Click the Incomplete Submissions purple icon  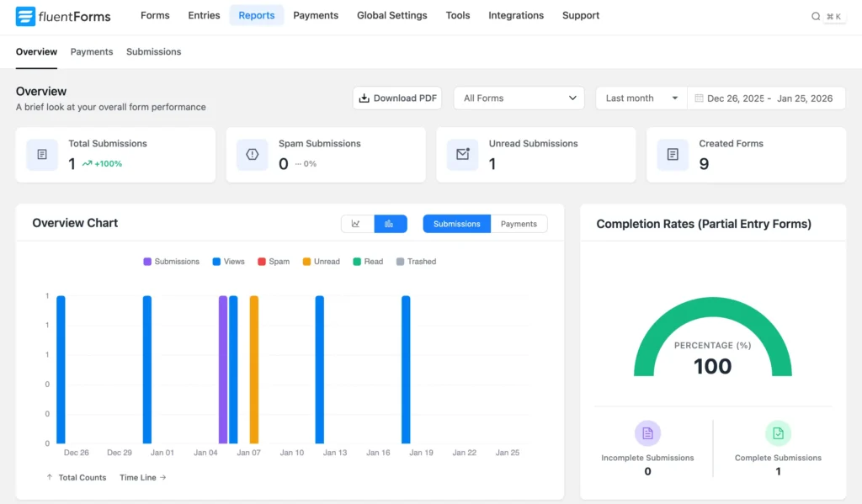[x=647, y=432]
